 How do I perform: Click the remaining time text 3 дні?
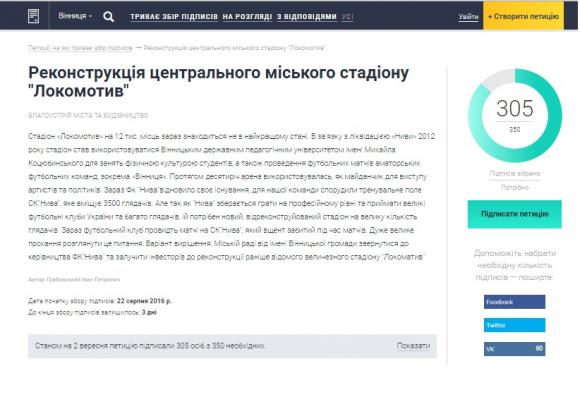coord(149,312)
